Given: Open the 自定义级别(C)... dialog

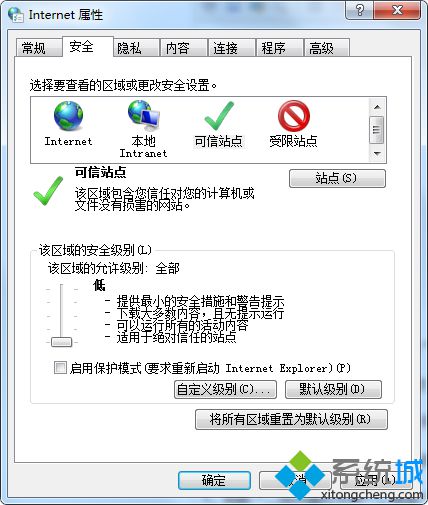Looking at the screenshot, I should coord(225,389).
